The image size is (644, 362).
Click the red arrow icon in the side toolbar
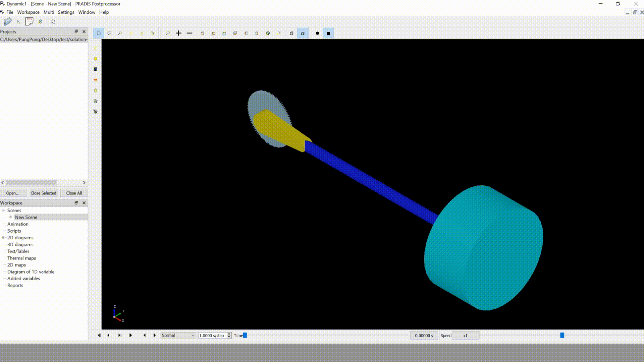click(x=95, y=80)
